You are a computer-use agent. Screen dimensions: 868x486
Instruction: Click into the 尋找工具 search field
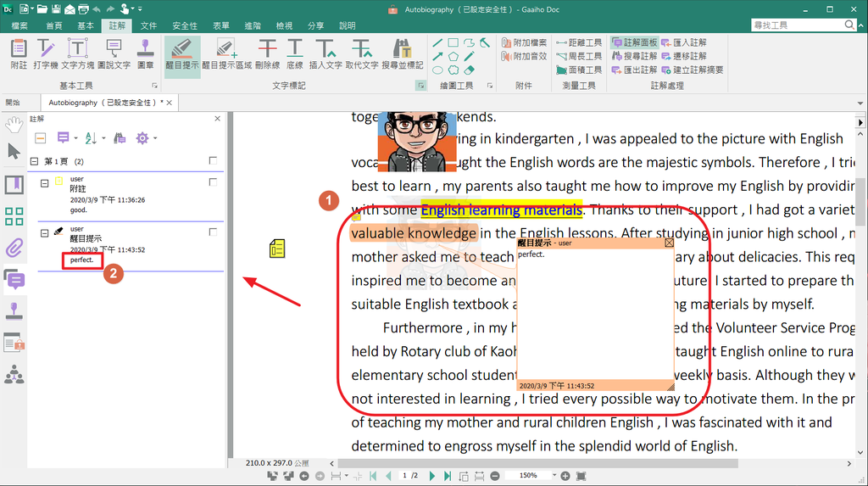tap(797, 25)
